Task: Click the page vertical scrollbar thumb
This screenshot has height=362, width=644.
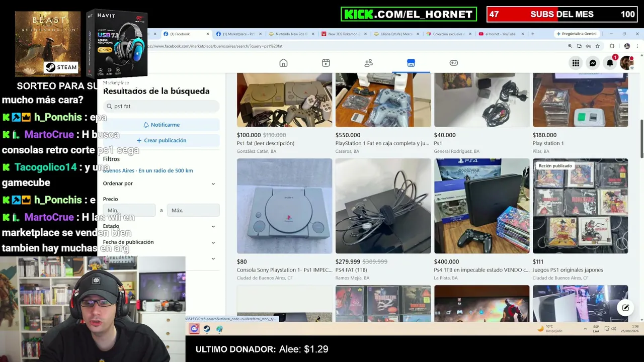Action: (x=641, y=139)
